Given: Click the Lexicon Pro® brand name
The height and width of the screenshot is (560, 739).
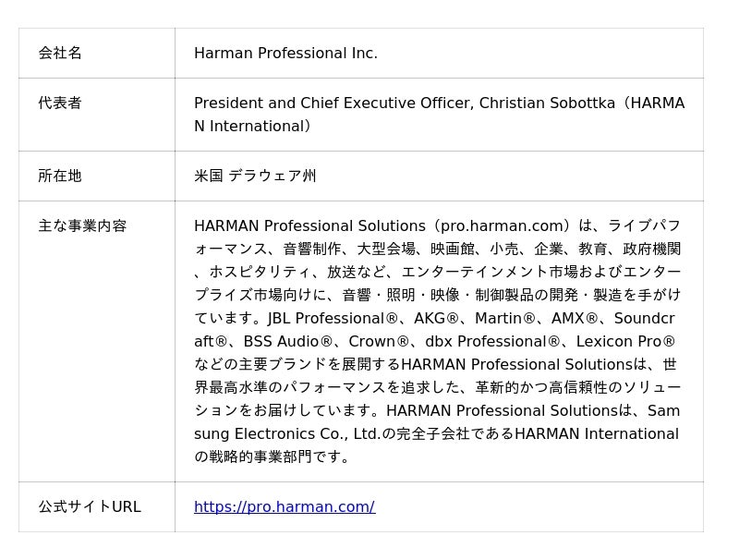Looking at the screenshot, I should click(x=625, y=341).
